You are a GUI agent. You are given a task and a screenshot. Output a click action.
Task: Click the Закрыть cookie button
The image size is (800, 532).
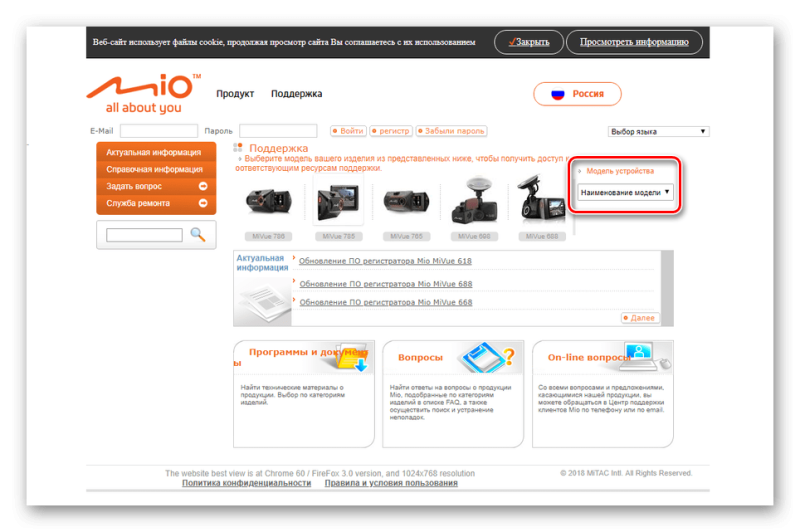point(529,42)
